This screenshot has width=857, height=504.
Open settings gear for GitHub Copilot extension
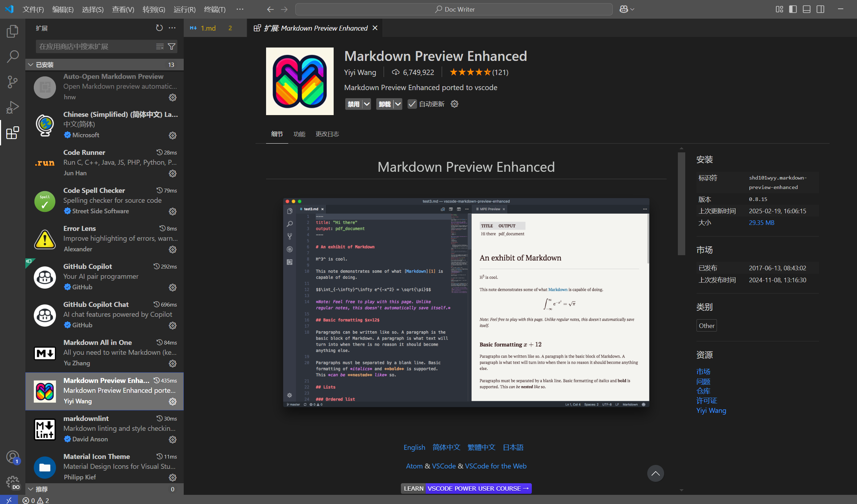(172, 288)
